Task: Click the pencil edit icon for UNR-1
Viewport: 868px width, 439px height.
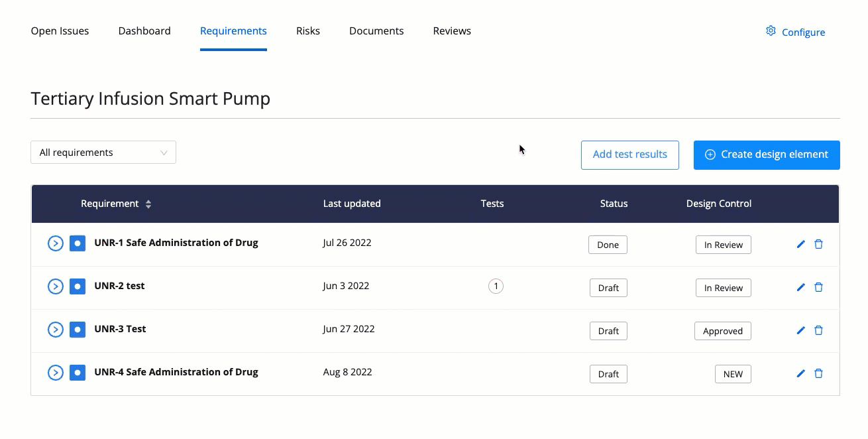Action: point(800,244)
